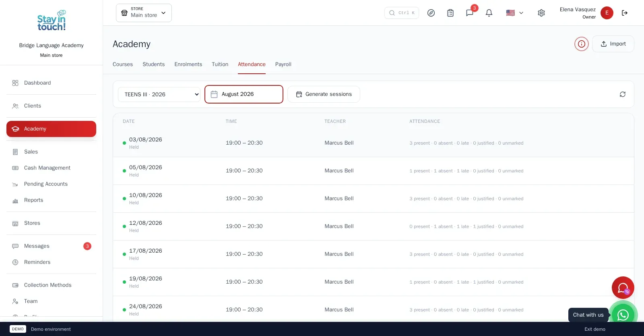Viewport: 644px width, 336px height.
Task: Open the red support chat bubble
Action: (x=623, y=288)
